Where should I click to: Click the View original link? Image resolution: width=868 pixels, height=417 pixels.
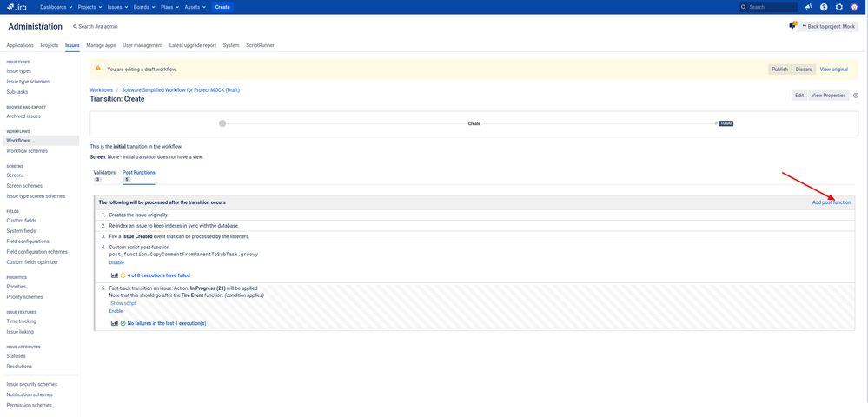tap(833, 69)
